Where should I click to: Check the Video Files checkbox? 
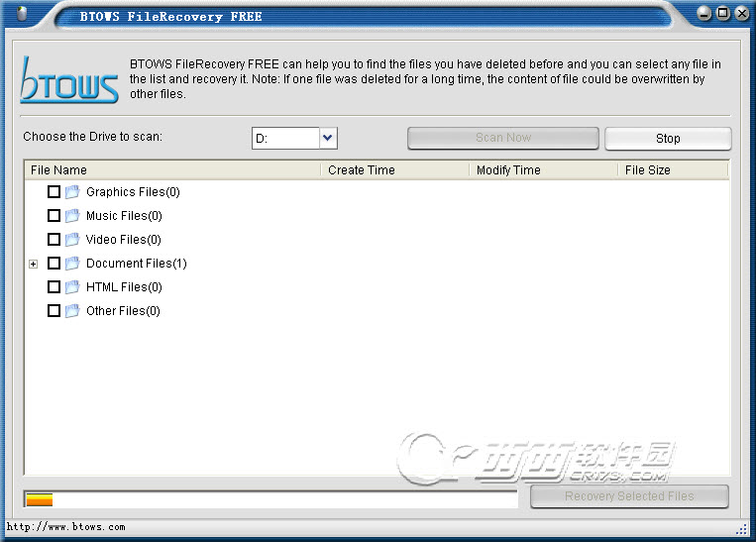[x=54, y=239]
